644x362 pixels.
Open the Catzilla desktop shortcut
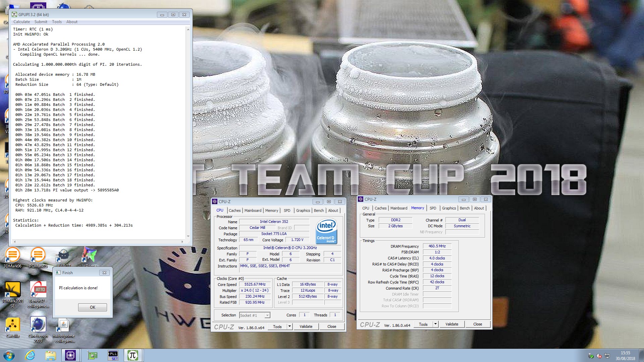click(12, 327)
